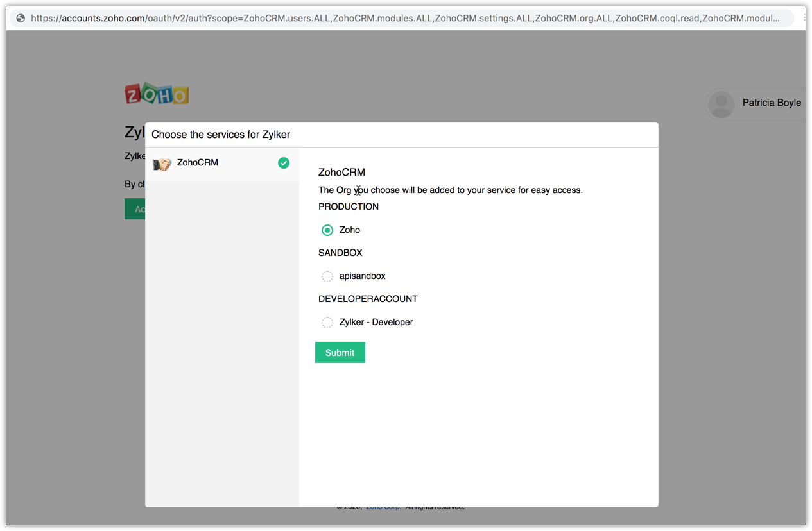Viewport: 812px width, 531px height.
Task: Open the Patricia Boyle profile avatar
Action: coord(722,104)
